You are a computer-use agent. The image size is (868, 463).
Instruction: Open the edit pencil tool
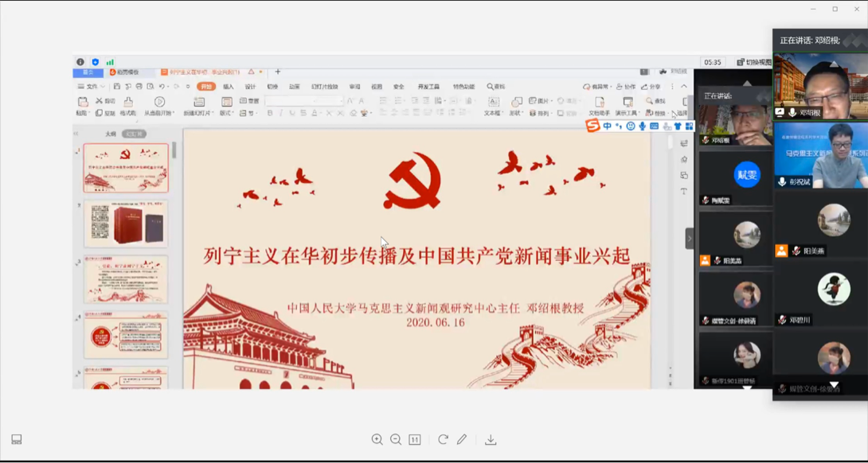[x=462, y=440]
